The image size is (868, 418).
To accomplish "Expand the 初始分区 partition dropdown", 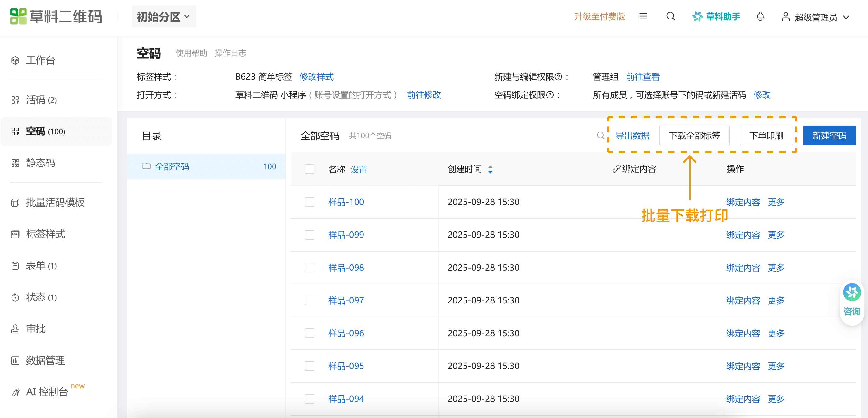I will pos(164,16).
